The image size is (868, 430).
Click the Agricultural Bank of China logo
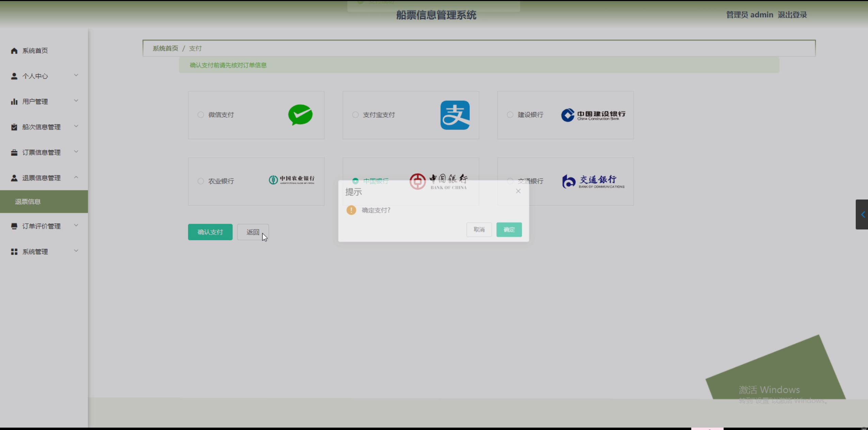point(291,180)
